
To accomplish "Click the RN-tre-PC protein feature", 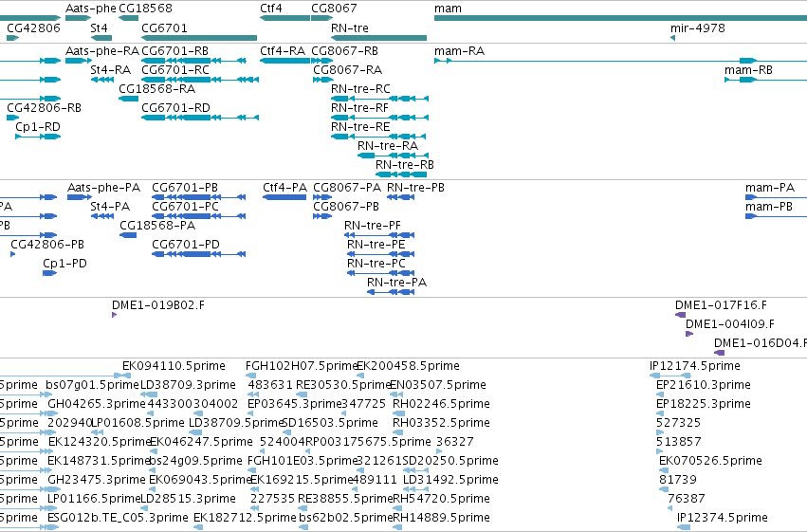I will 381,274.
